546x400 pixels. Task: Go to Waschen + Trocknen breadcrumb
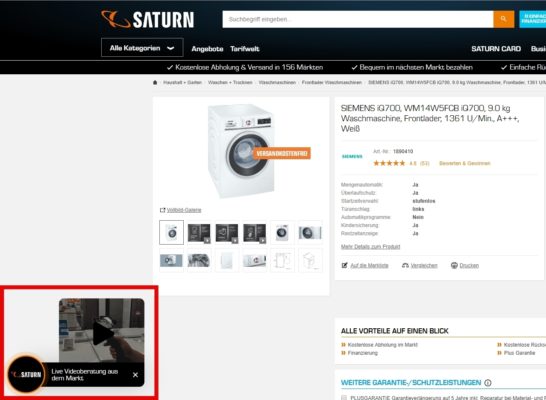(230, 83)
